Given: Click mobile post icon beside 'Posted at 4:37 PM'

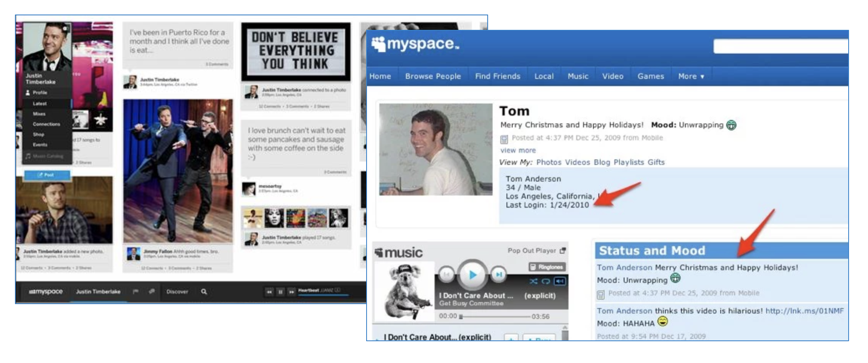Looking at the screenshot, I should pyautogui.click(x=504, y=139).
